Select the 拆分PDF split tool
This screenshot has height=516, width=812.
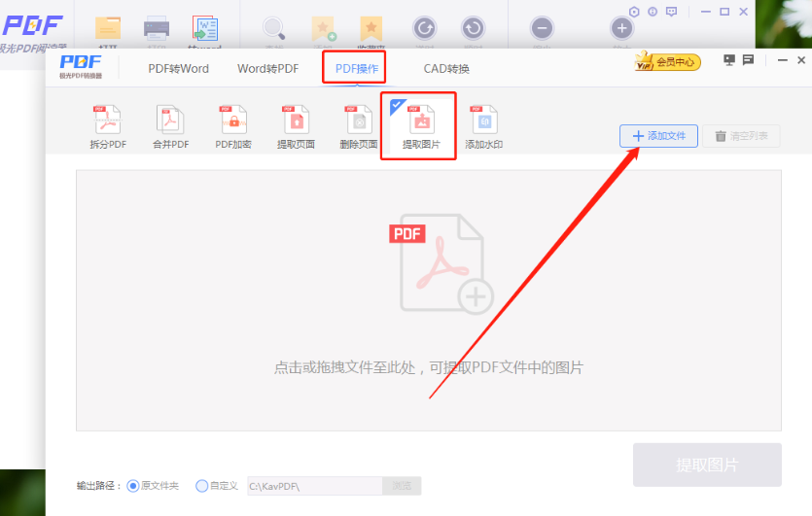[x=108, y=126]
